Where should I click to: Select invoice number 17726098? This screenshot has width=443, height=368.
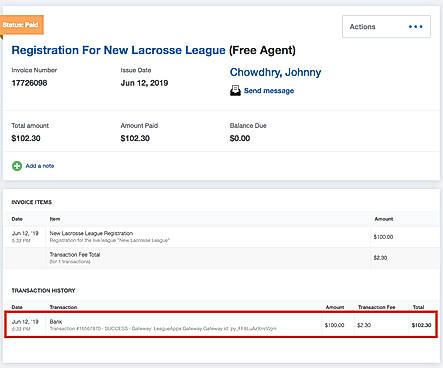tap(29, 83)
